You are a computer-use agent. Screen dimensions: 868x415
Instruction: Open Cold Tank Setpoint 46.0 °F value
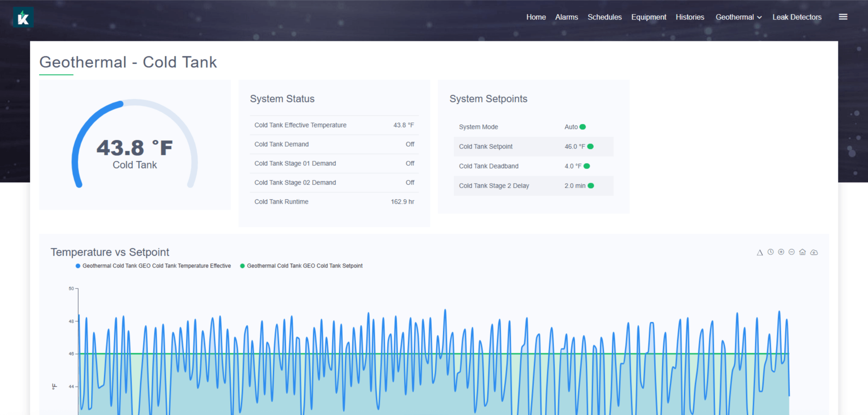pos(574,147)
